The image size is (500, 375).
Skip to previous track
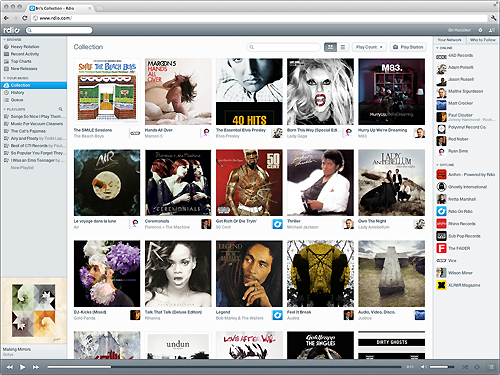click(x=10, y=367)
